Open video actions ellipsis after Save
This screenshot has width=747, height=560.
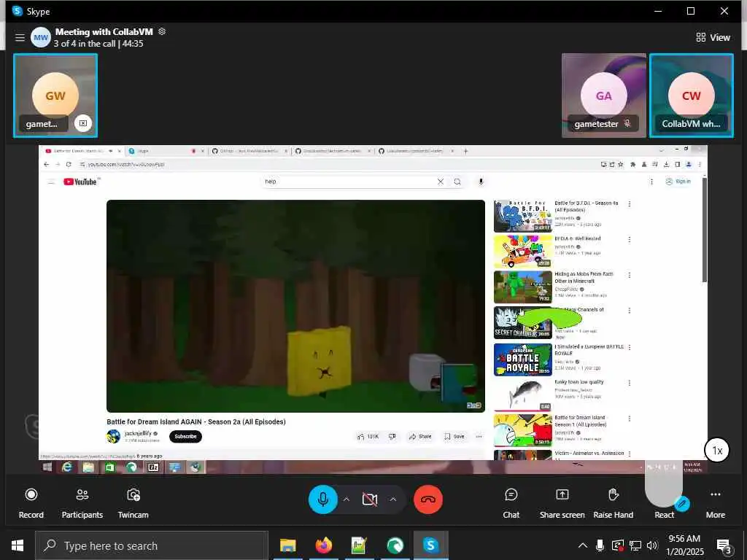(479, 436)
